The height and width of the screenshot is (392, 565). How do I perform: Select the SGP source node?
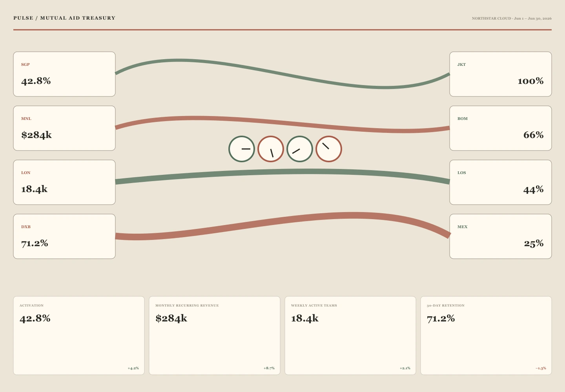pyautogui.click(x=64, y=74)
